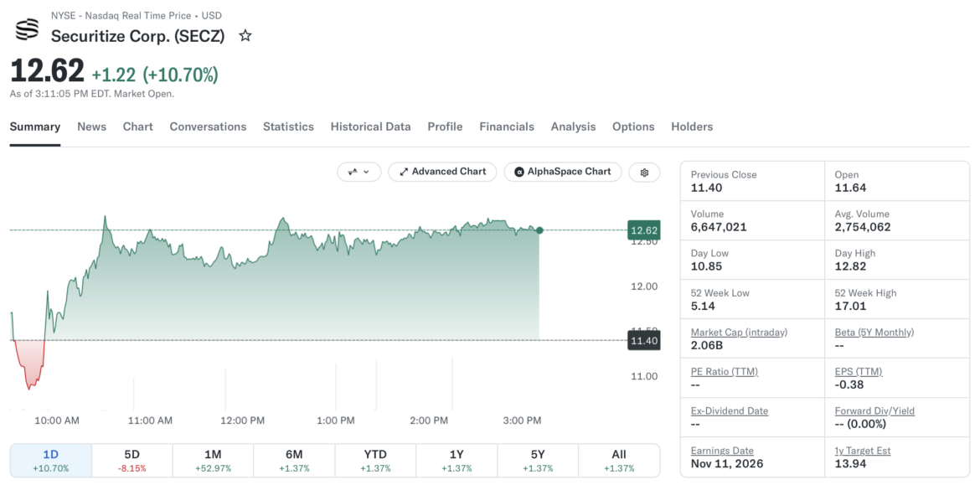Screen dimensions: 980x485
Task: Click the AlphaSpace logo icon
Action: [518, 172]
